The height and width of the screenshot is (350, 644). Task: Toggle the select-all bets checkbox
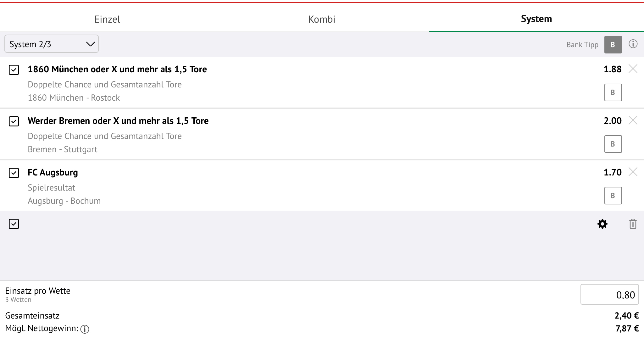[x=14, y=224]
